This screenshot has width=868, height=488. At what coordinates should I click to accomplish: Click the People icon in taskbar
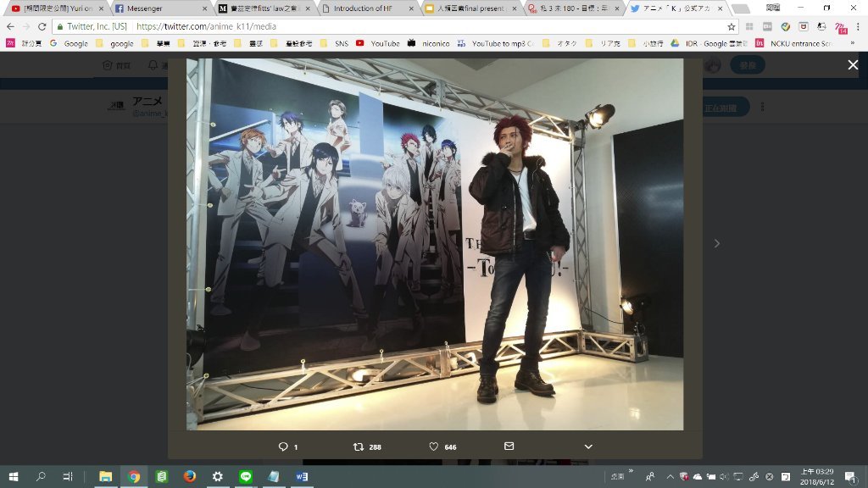tap(650, 476)
